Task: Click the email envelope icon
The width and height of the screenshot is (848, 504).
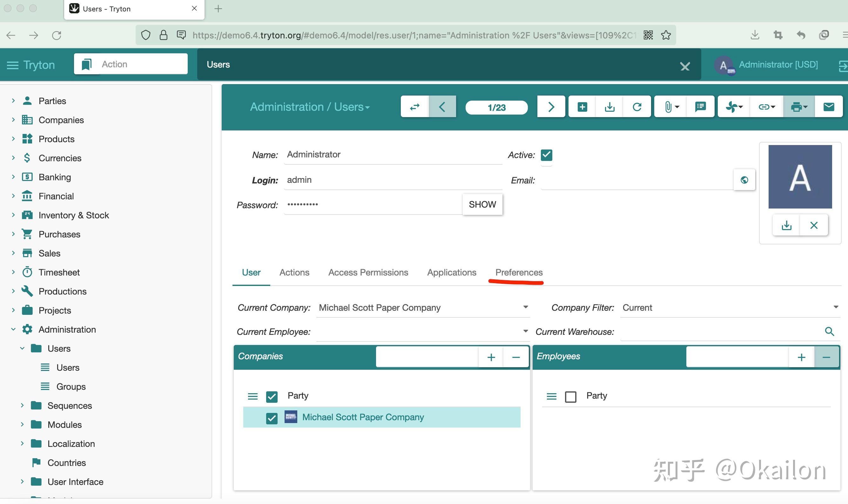Action: point(829,107)
